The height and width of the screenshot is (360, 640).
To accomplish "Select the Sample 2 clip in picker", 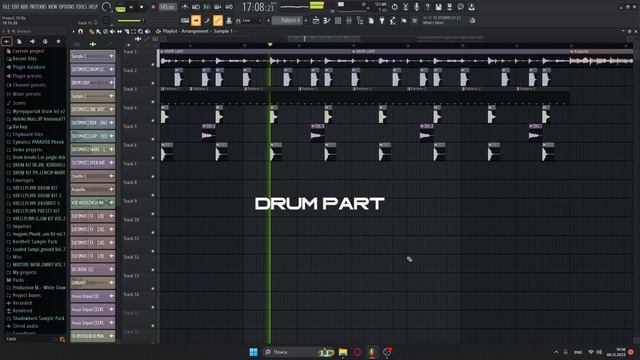I will (x=93, y=96).
